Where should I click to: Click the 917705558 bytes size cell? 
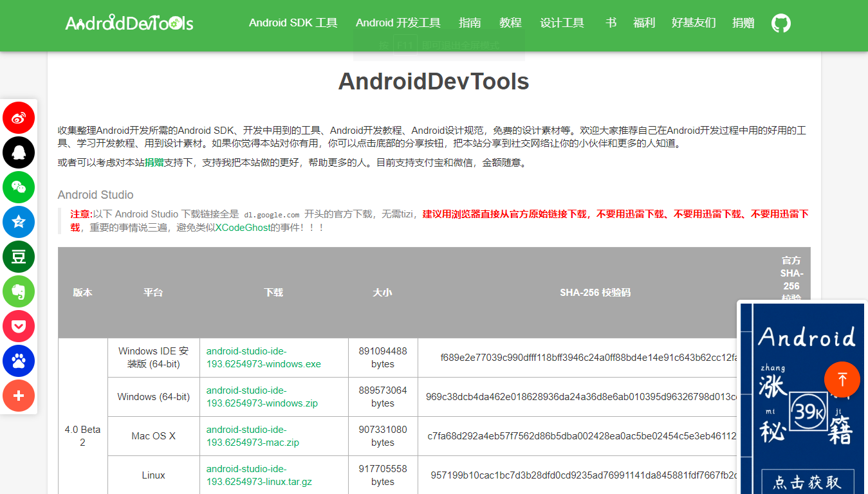tap(383, 475)
